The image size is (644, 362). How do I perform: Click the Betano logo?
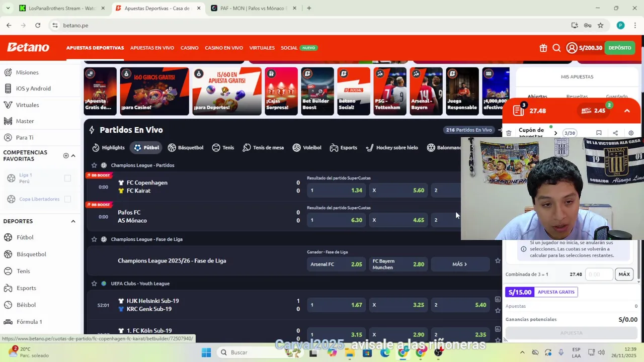pos(28,48)
